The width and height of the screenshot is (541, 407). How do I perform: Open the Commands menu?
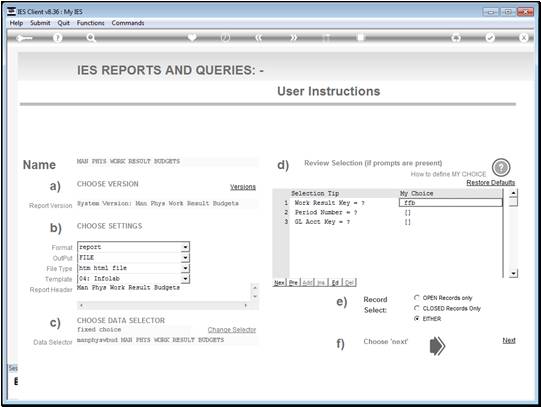(x=128, y=23)
